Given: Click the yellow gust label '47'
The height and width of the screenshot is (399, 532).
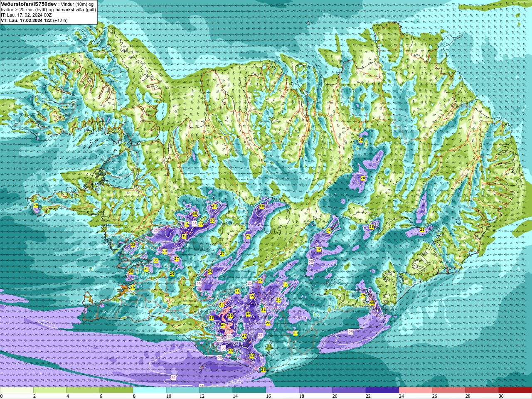Looking at the screenshot, I should click(x=222, y=305).
